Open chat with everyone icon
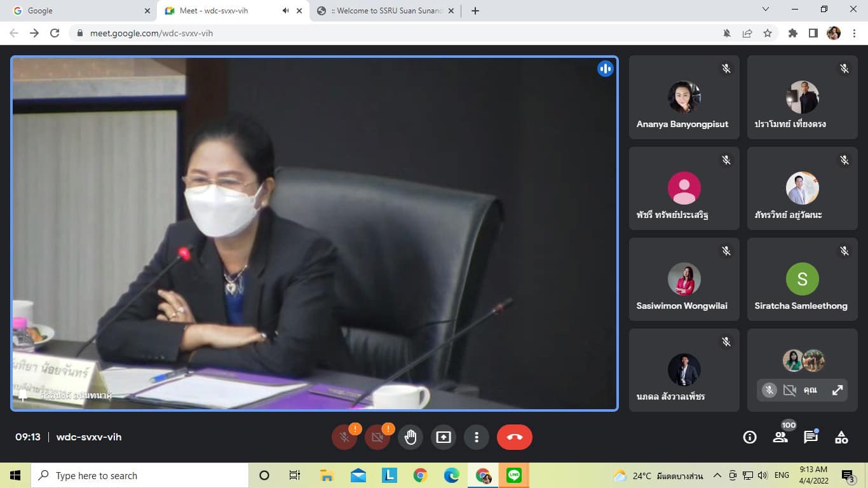Image resolution: width=868 pixels, height=488 pixels. [811, 437]
